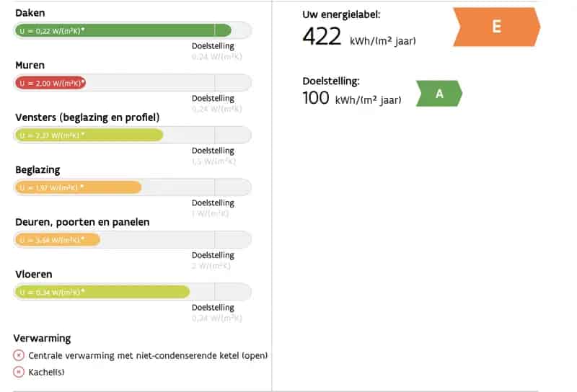Click the Kachel(s) text entry
The image size is (577, 392).
[46, 372]
